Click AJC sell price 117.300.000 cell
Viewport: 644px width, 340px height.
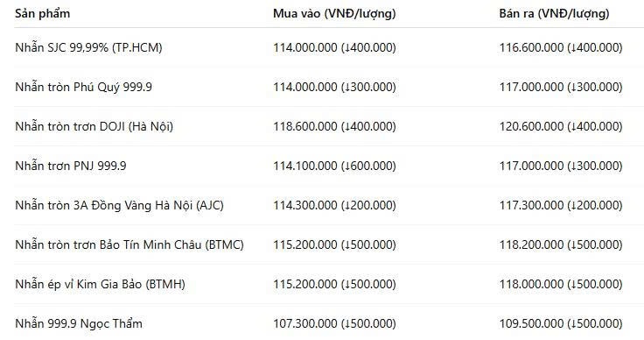(x=561, y=205)
